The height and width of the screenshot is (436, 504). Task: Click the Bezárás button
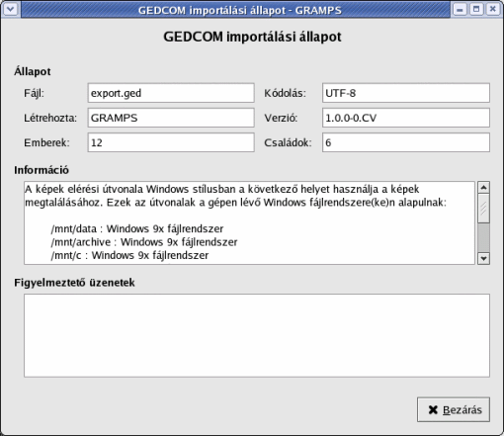(454, 409)
